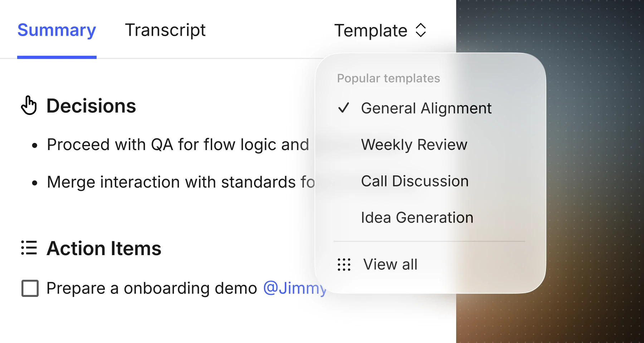The width and height of the screenshot is (644, 343).
Task: Click the Merge interaction with standards bullet
Action: [181, 182]
